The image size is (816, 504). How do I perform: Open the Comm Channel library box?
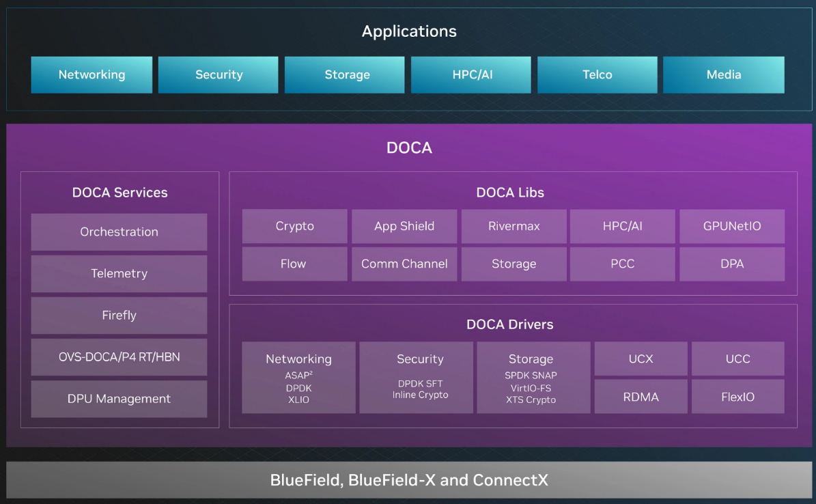[404, 264]
